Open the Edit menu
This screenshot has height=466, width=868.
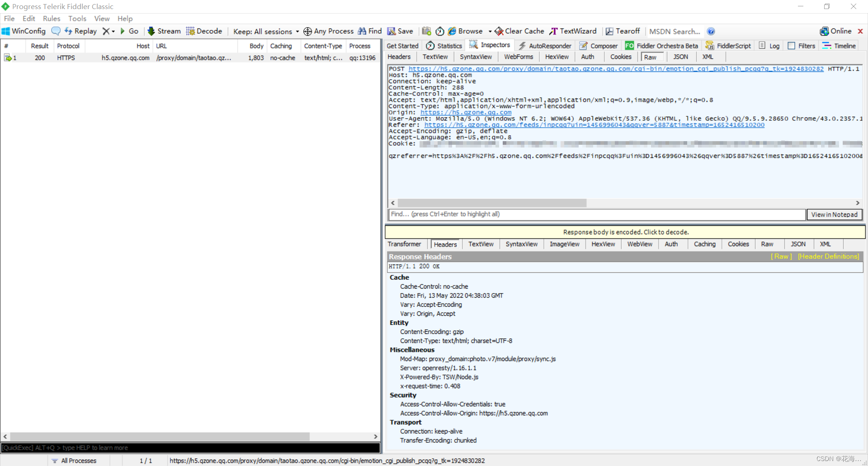(28, 19)
